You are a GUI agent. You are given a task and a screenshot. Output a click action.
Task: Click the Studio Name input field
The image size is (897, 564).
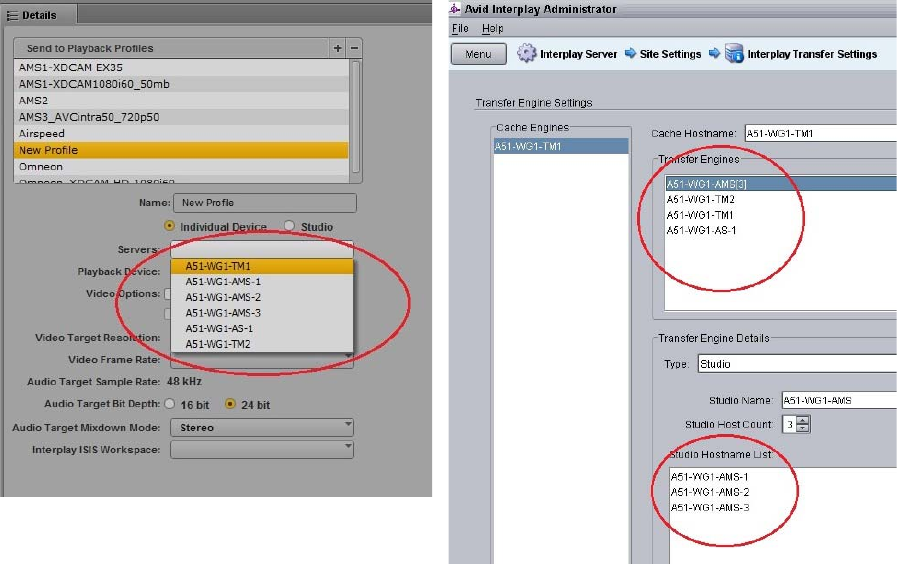point(839,400)
